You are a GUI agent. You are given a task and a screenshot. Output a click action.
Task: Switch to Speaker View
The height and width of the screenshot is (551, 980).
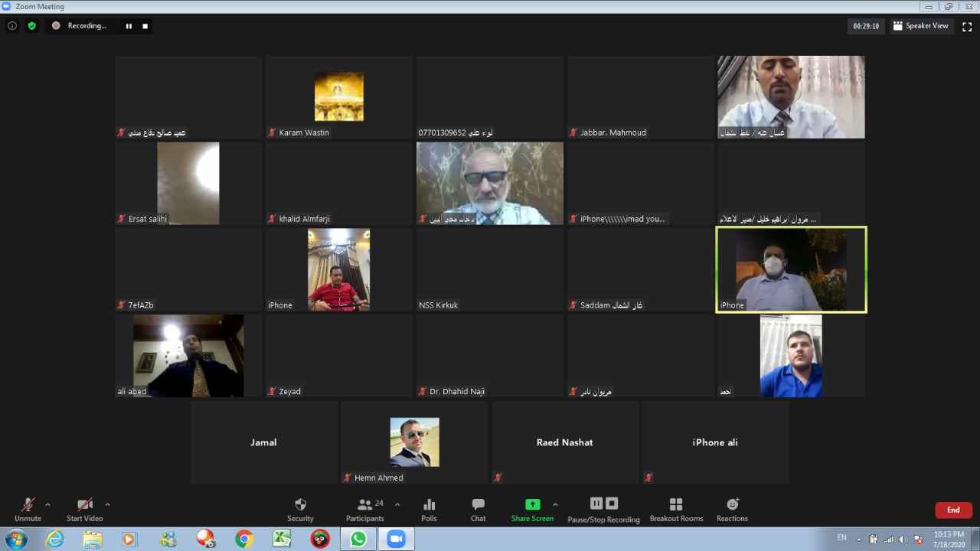(x=920, y=26)
